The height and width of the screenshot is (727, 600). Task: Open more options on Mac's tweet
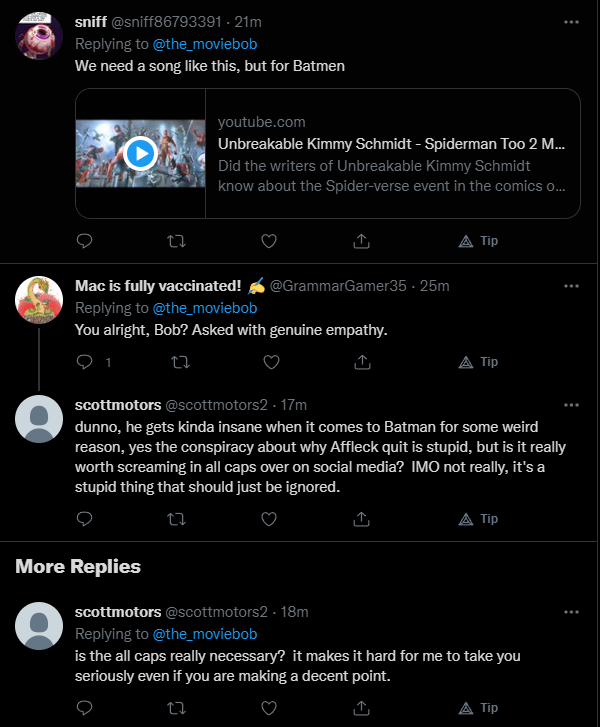pyautogui.click(x=571, y=285)
